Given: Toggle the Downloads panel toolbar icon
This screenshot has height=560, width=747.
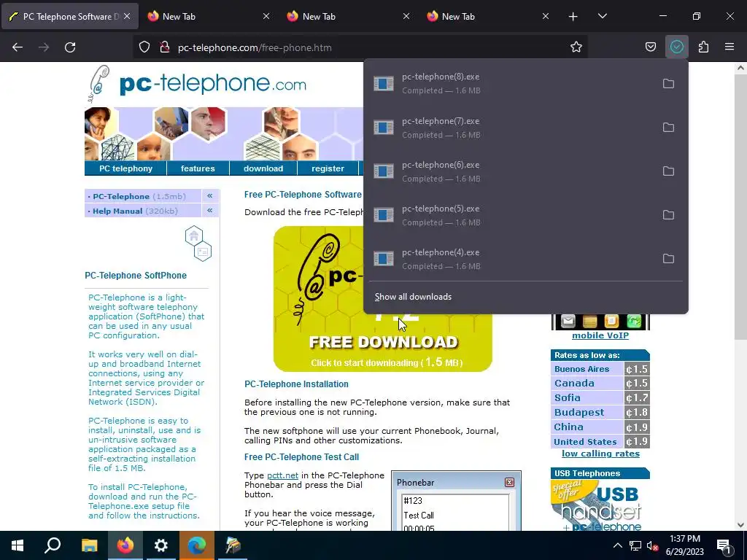Looking at the screenshot, I should tap(676, 47).
